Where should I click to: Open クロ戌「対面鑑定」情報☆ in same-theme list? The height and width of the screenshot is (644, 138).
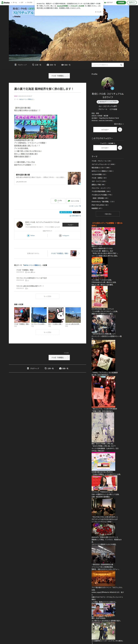[25, 270]
